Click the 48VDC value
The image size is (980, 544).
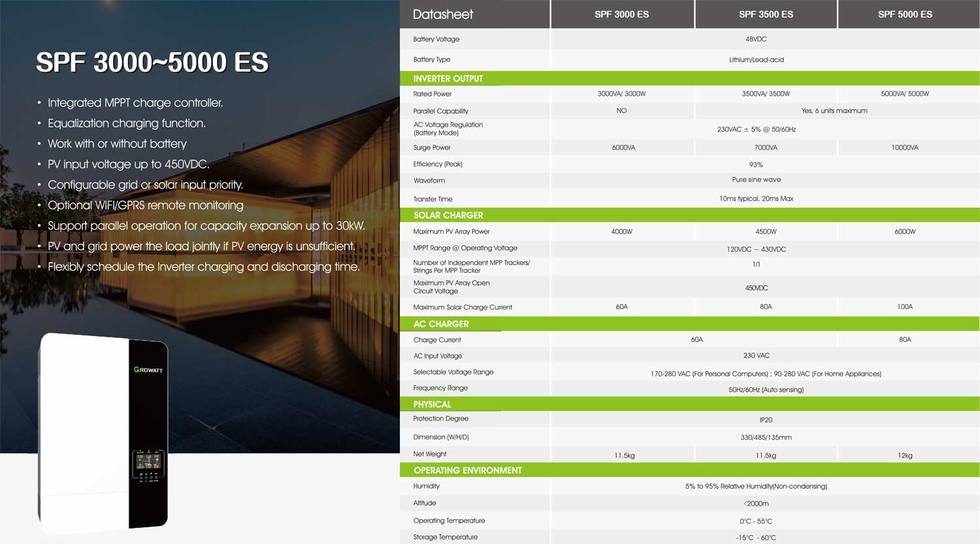756,39
